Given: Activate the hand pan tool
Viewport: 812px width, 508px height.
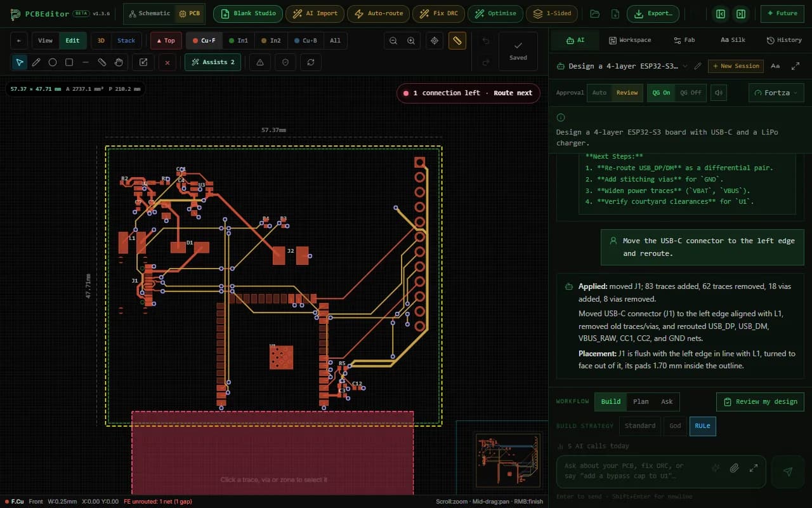Looking at the screenshot, I should point(119,62).
